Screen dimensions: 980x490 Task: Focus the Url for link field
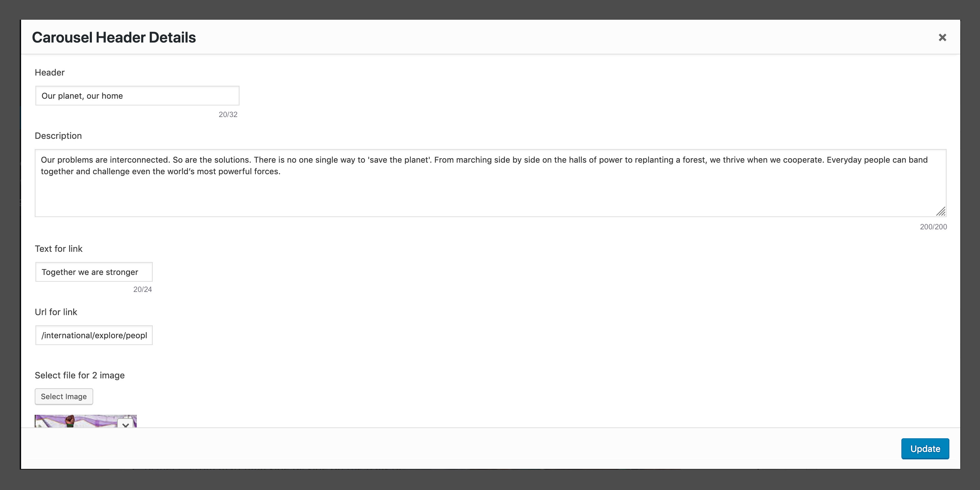[x=94, y=335]
